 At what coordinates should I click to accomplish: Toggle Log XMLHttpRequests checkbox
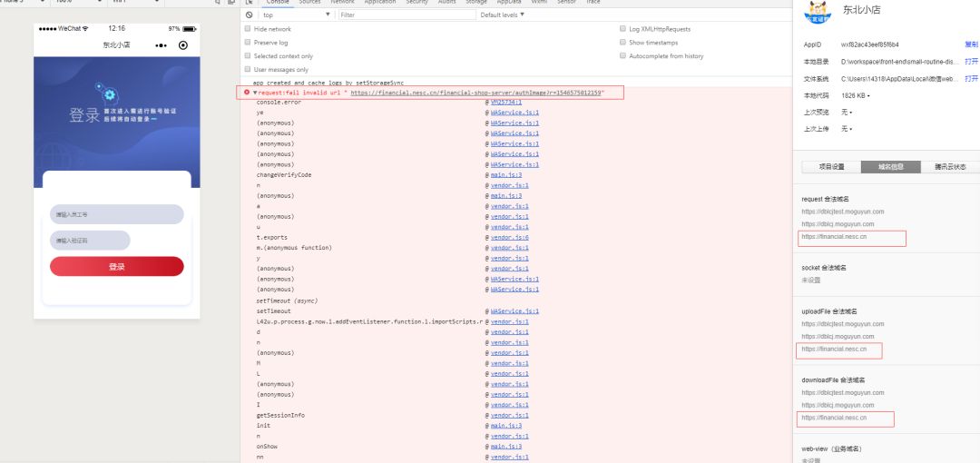[x=622, y=29]
